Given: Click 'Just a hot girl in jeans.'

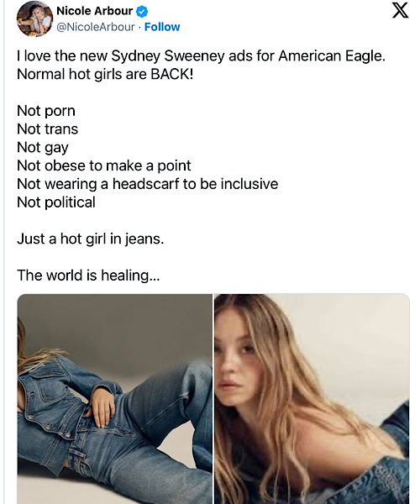Looking at the screenshot, I should click(90, 239).
